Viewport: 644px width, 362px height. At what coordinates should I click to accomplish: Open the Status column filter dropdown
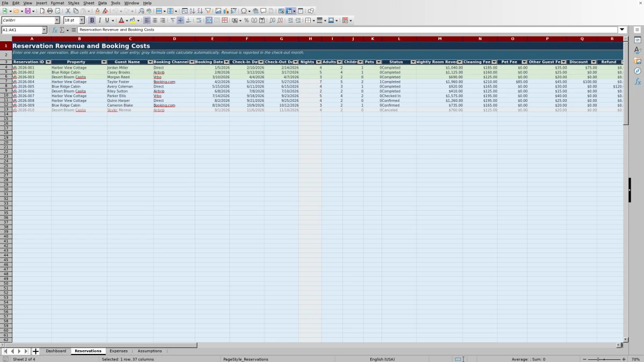coord(413,62)
